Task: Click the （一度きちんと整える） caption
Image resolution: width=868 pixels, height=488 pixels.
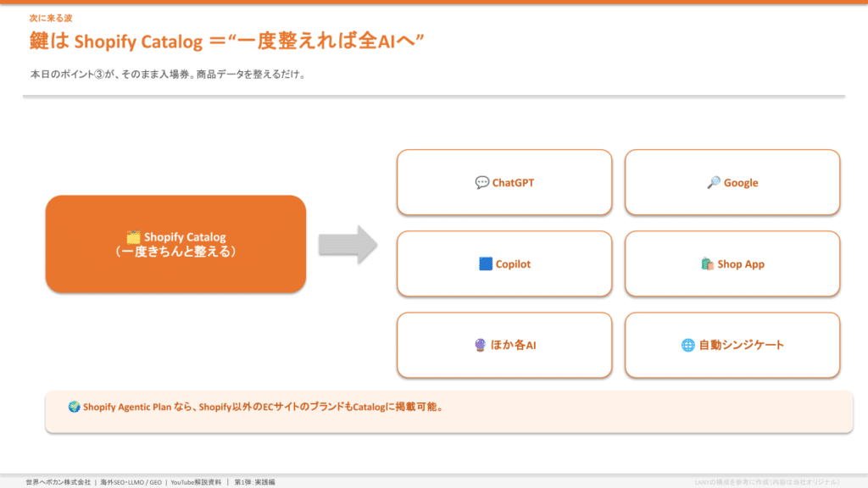Action: pyautogui.click(x=175, y=252)
